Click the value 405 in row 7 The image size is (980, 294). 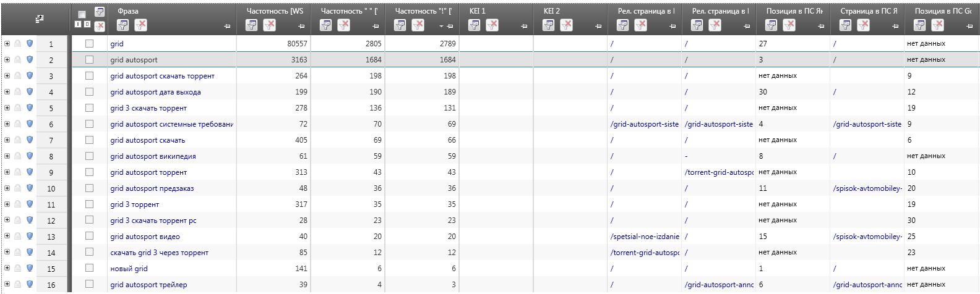[301, 140]
